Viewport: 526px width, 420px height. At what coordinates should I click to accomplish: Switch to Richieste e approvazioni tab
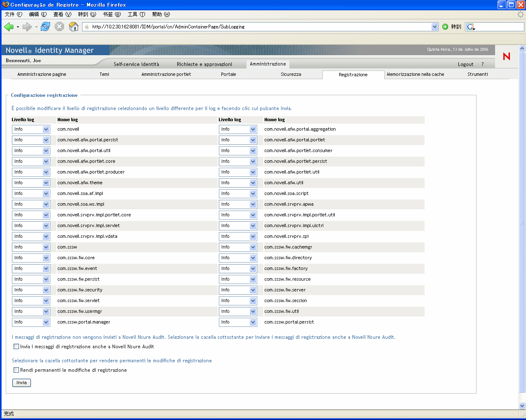[x=204, y=64]
